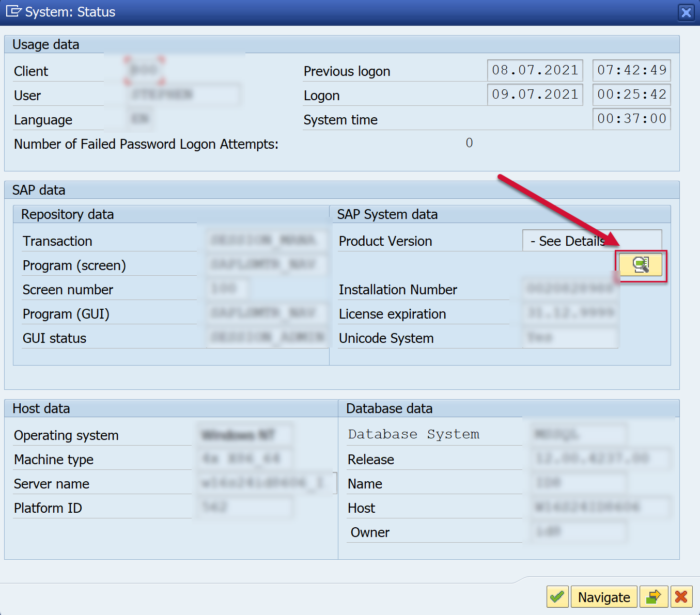700x615 pixels.
Task: Click the Logon date 09.07.2021 field
Action: pyautogui.click(x=535, y=94)
